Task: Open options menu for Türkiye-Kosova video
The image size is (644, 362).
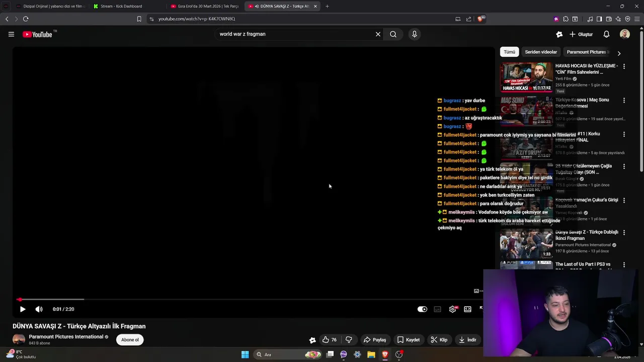Action: 624,101
